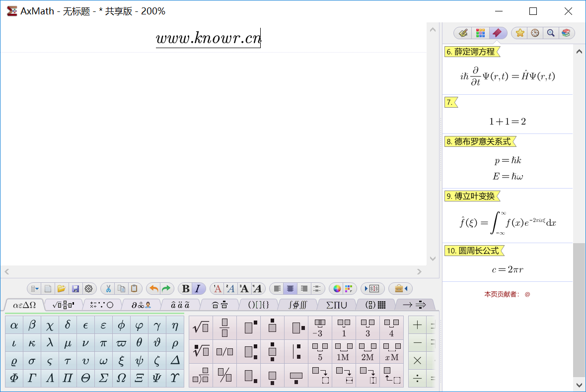Image resolution: width=586 pixels, height=392 pixels.
Task: Open the ΣΠU sums tab
Action: tap(336, 305)
